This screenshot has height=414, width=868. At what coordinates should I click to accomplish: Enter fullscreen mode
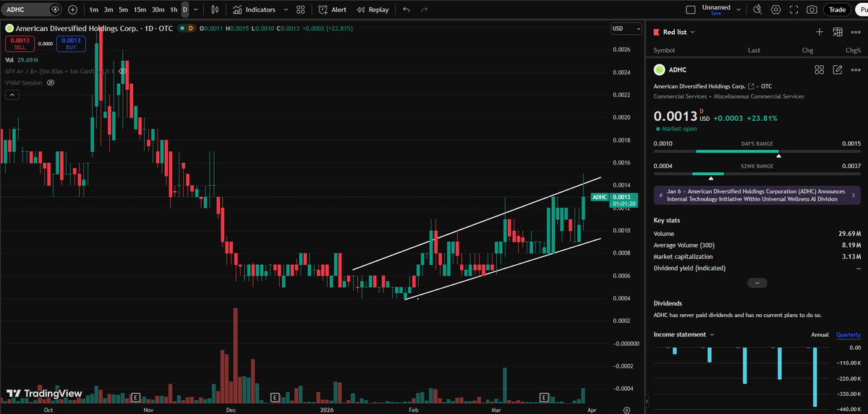793,9
